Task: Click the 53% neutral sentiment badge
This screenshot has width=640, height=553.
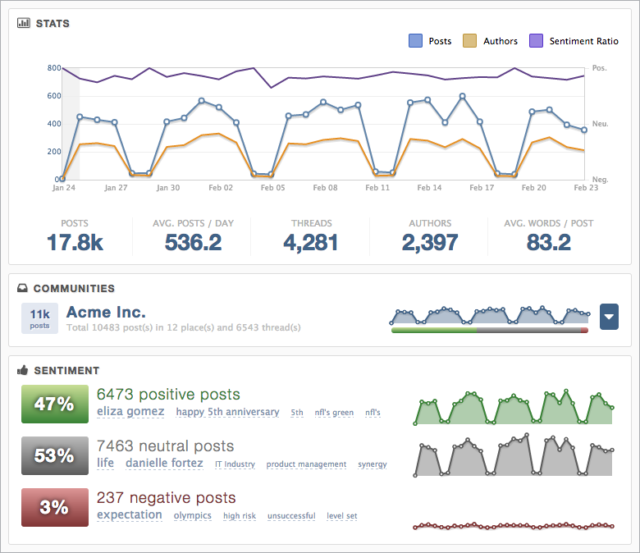Action: click(53, 456)
